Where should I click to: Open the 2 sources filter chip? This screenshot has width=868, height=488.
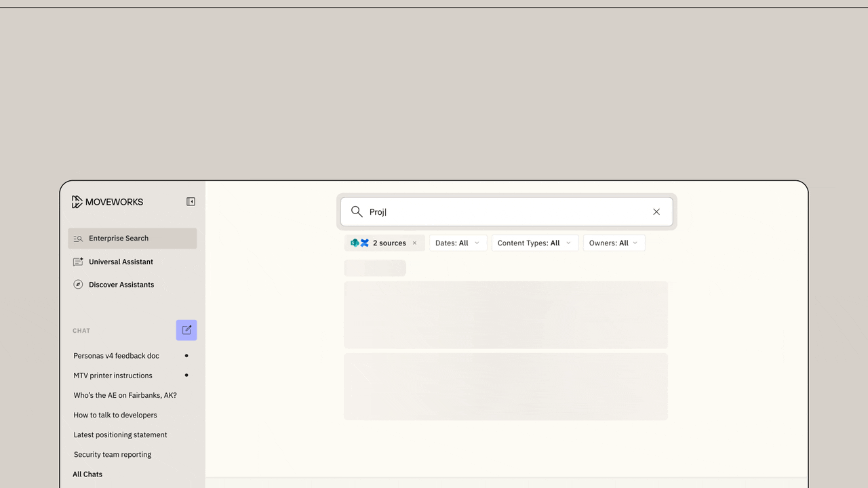coord(380,243)
